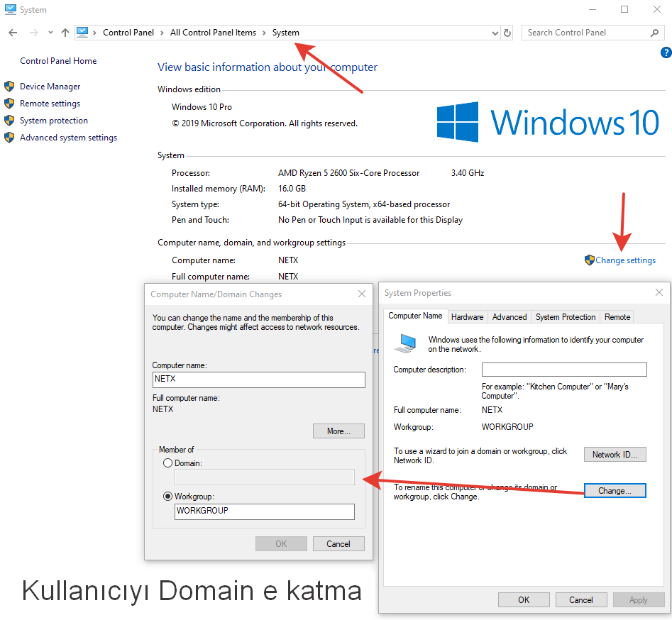
Task: Refresh the Control Panel address bar
Action: [507, 33]
